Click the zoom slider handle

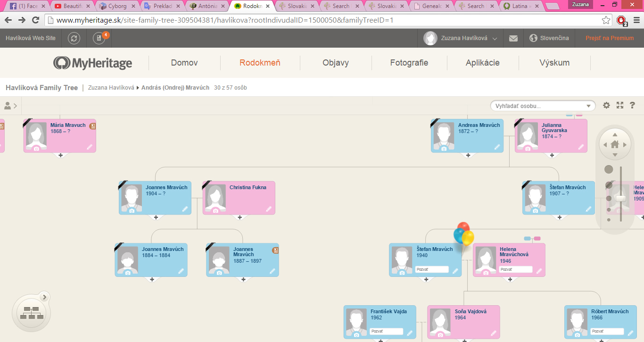(620, 198)
